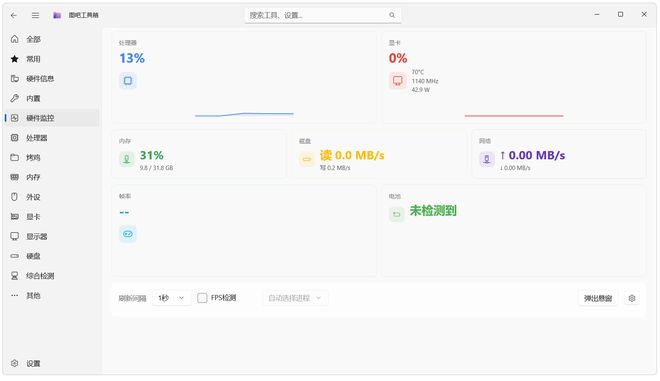
Task: Open the 烤鸡 folder section
Action: coord(52,157)
